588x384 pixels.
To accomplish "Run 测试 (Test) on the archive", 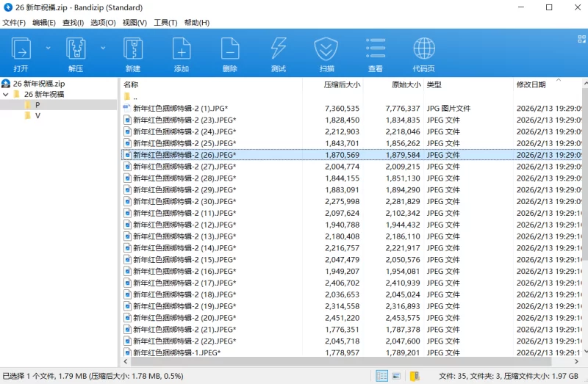I will [278, 51].
